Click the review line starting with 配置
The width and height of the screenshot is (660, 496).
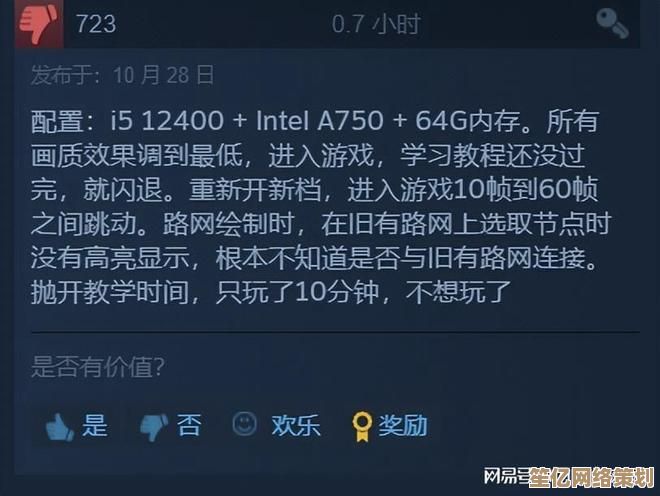pos(314,122)
